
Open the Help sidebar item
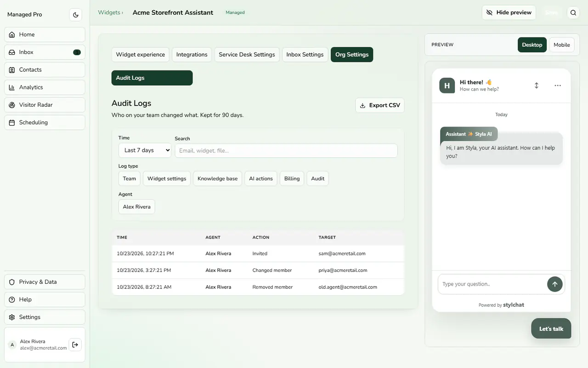(x=45, y=299)
